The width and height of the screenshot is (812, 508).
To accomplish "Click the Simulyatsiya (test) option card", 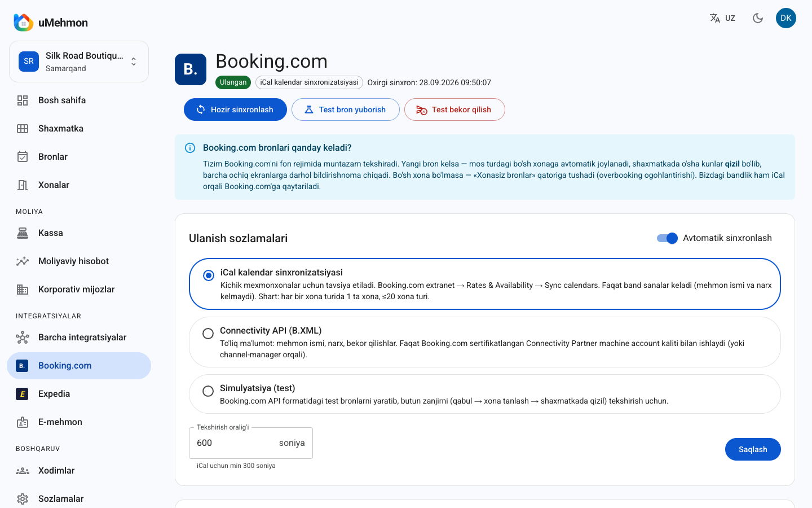I will click(x=485, y=394).
